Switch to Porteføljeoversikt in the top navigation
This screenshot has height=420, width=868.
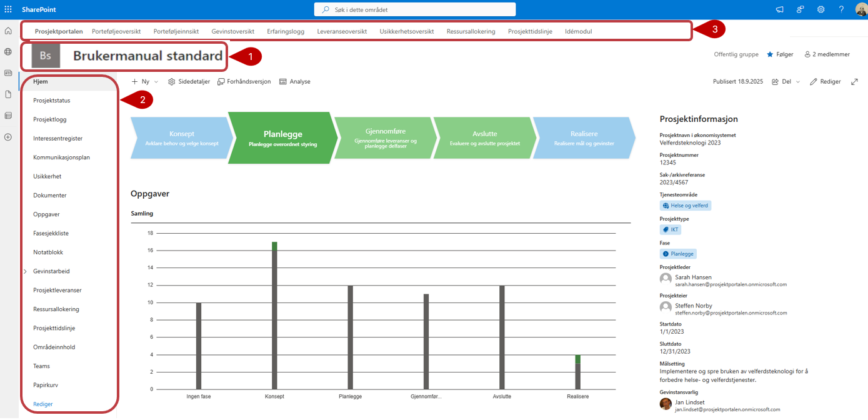click(116, 31)
